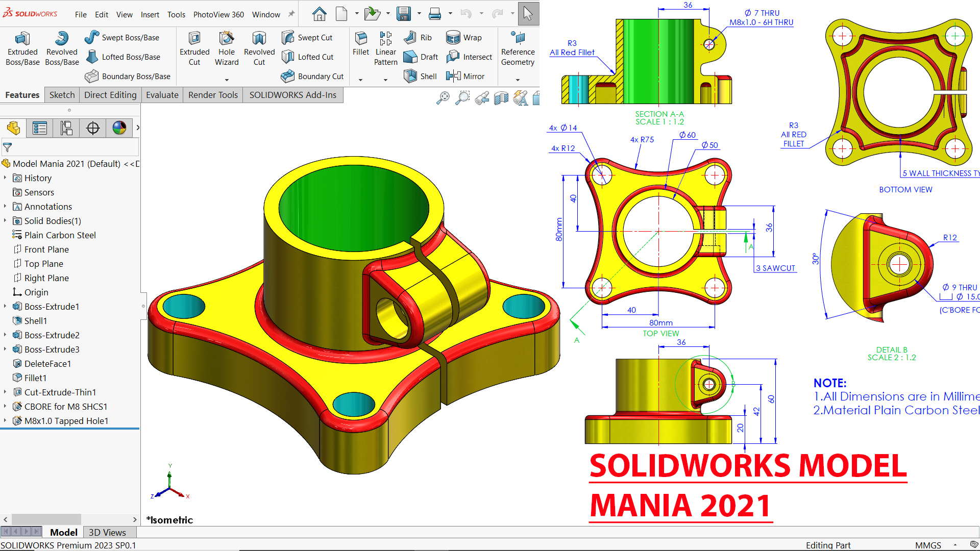Screen dimensions: 980x551
Task: Open the FeatureManager Design Tree tab
Action: [13, 128]
